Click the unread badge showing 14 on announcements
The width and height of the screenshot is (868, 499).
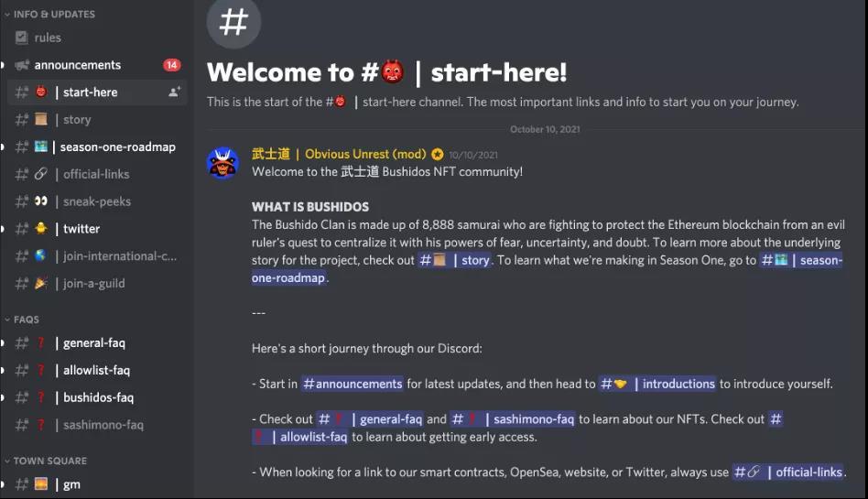click(x=171, y=65)
